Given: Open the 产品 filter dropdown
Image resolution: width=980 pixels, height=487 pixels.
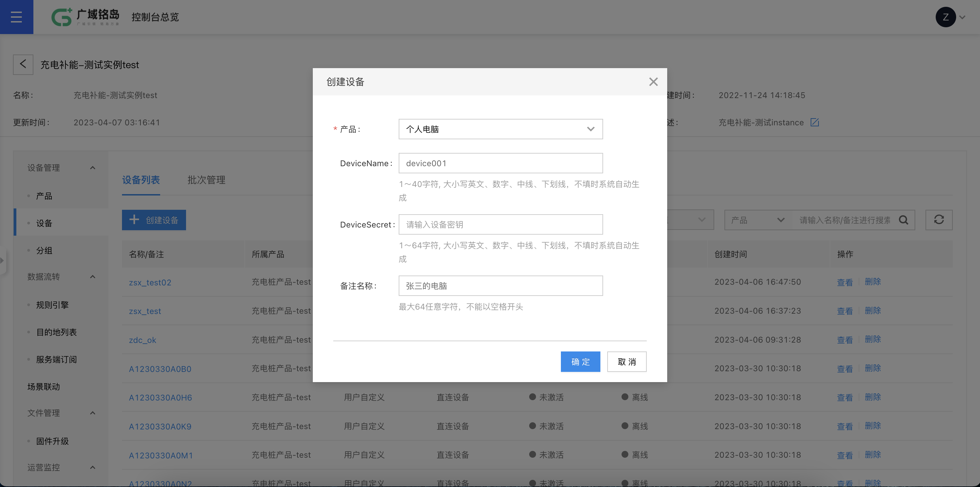Looking at the screenshot, I should click(x=757, y=220).
